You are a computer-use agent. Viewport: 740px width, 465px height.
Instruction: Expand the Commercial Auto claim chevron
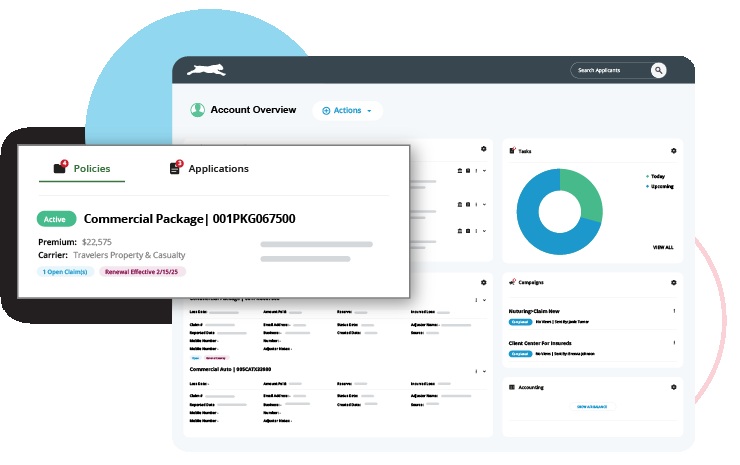pos(484,372)
